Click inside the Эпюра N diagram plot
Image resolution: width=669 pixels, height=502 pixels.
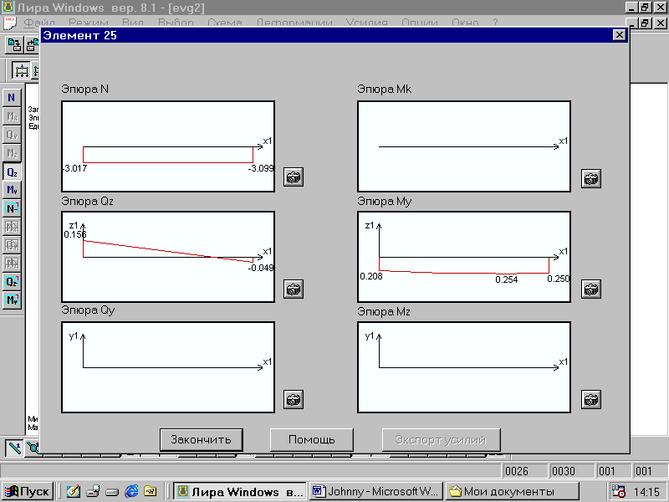pos(168,146)
